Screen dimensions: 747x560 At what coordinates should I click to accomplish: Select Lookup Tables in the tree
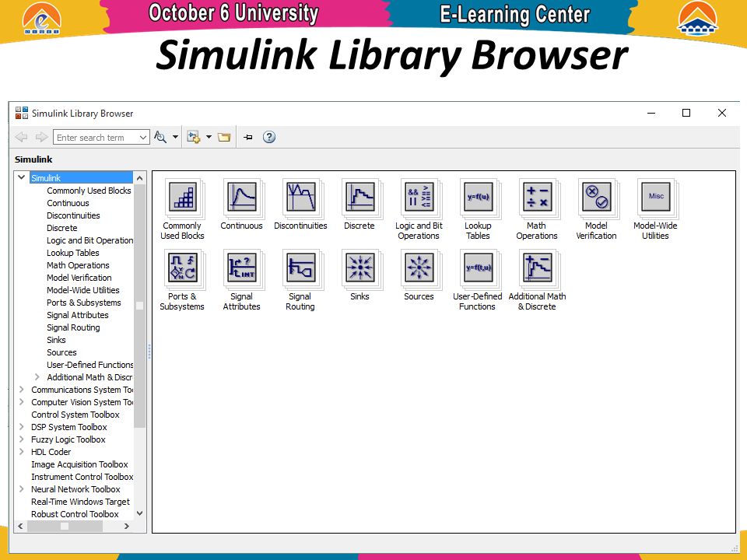(x=73, y=253)
